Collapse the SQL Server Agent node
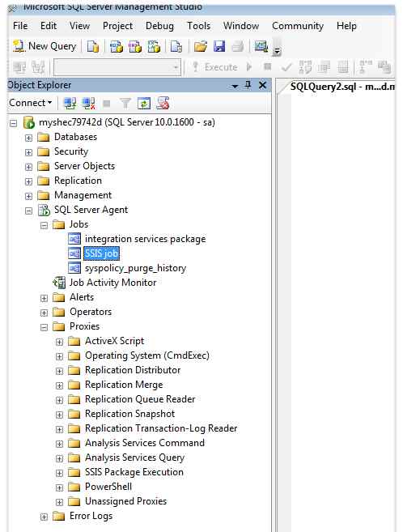Image resolution: width=403 pixels, height=532 pixels. point(29,211)
